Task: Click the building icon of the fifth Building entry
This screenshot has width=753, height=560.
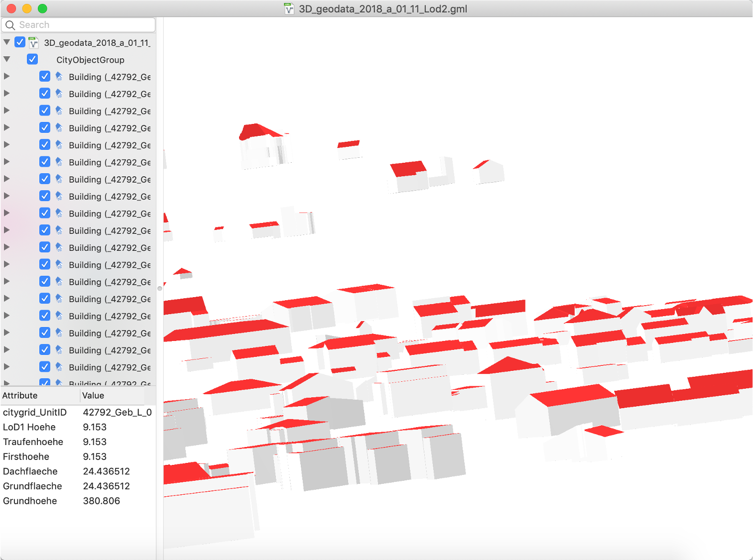Action: 58,144
